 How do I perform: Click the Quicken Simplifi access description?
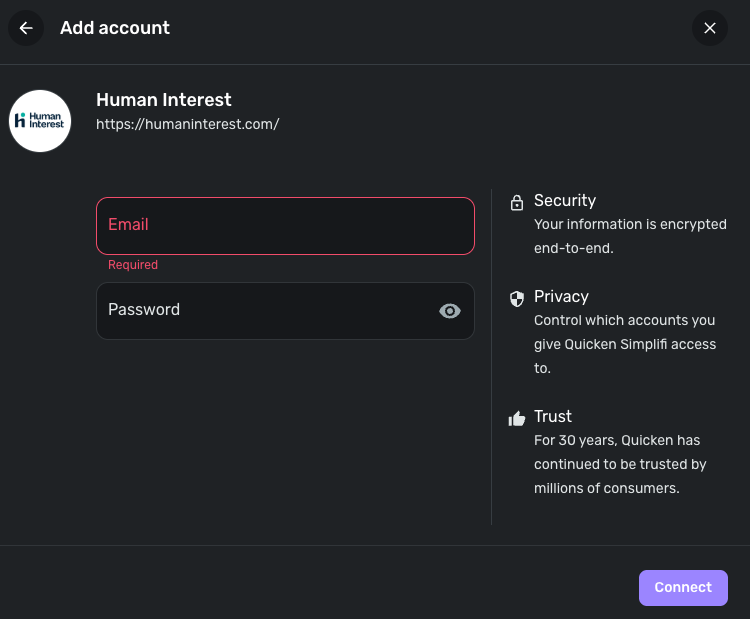pos(625,344)
